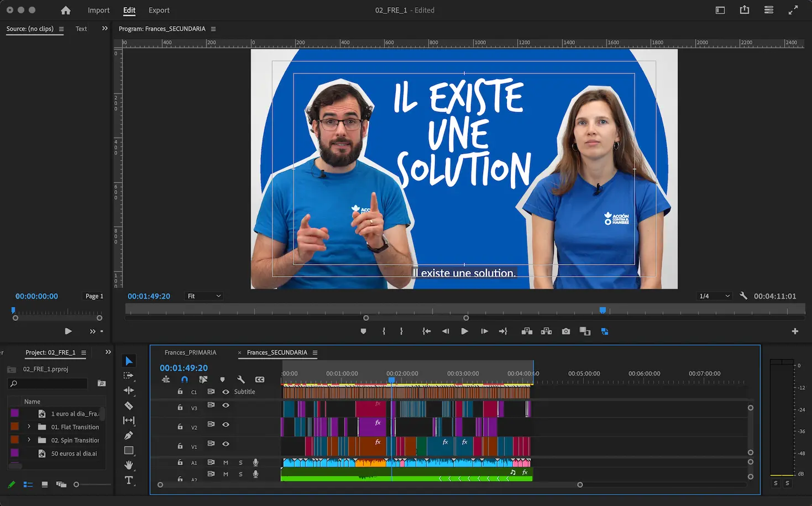Viewport: 812px width, 506px height.
Task: Toggle lock on the V2 track
Action: point(180,426)
